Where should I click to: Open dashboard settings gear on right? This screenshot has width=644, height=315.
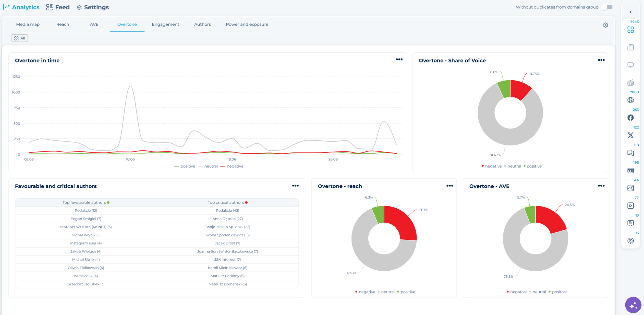point(605,25)
